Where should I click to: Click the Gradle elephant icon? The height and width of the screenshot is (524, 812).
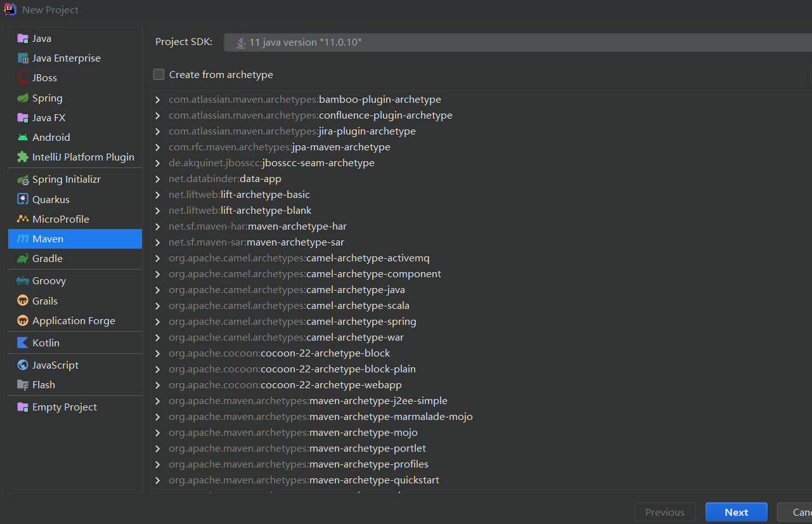[x=23, y=259]
